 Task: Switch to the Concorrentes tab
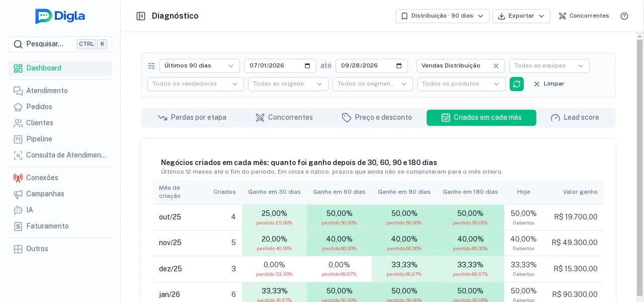pos(284,118)
